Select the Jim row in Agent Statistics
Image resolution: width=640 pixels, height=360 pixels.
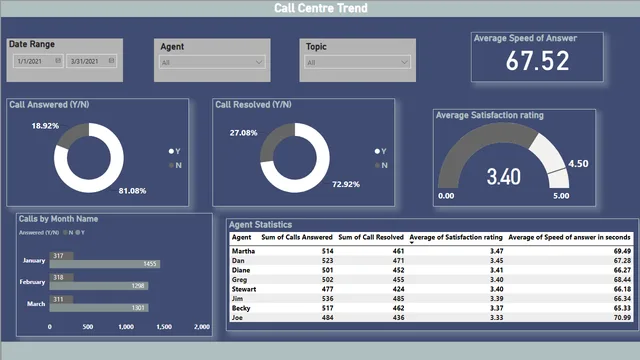click(431, 299)
